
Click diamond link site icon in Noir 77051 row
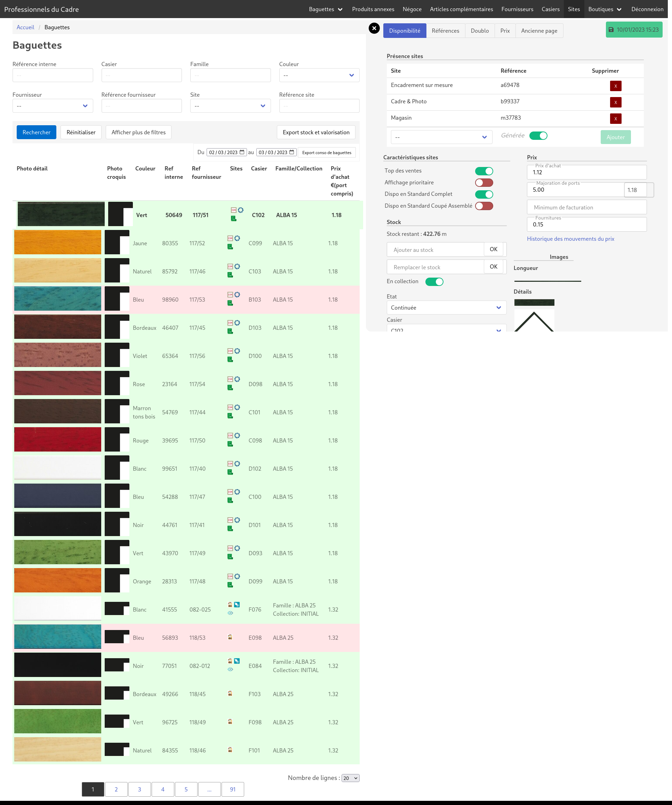tap(230, 669)
